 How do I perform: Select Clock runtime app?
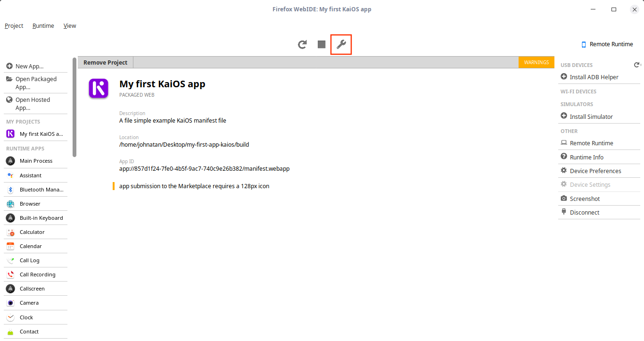click(36, 317)
